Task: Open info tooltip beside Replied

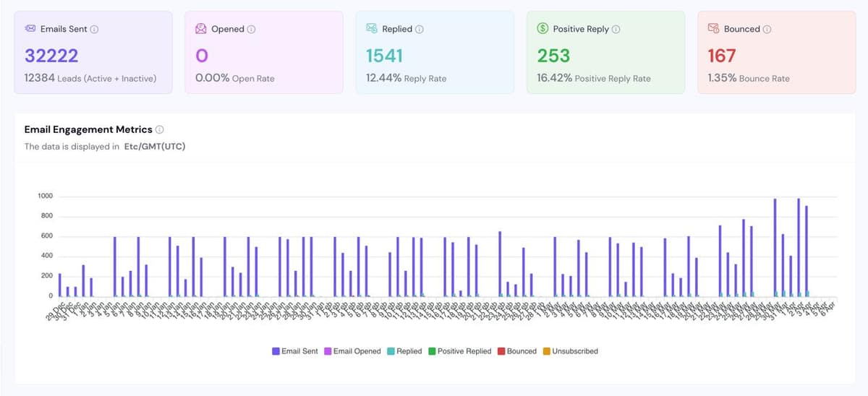Action: 420,30
